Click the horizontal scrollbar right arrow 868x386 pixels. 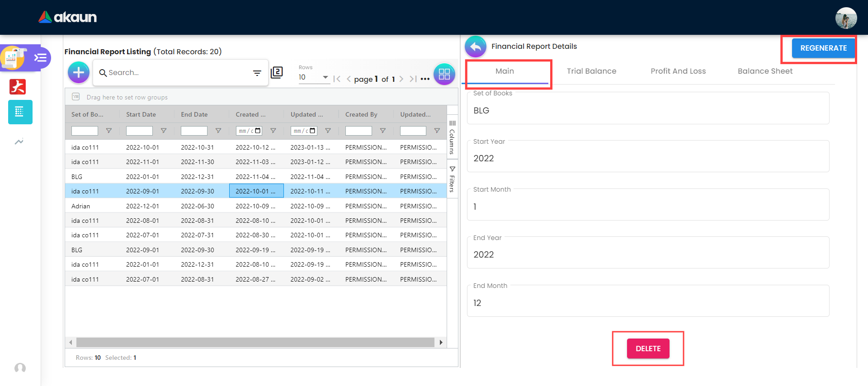pyautogui.click(x=441, y=343)
